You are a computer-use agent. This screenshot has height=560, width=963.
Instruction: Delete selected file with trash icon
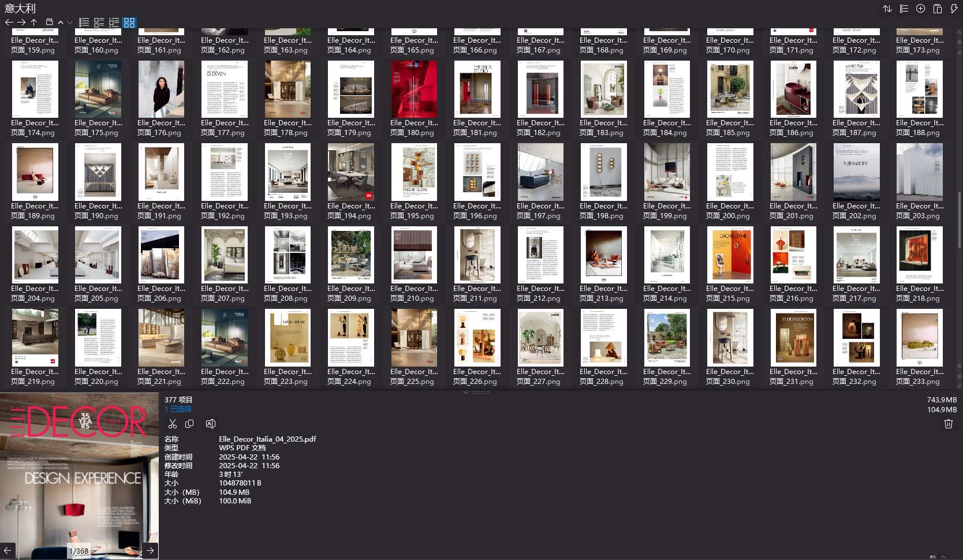tap(948, 424)
